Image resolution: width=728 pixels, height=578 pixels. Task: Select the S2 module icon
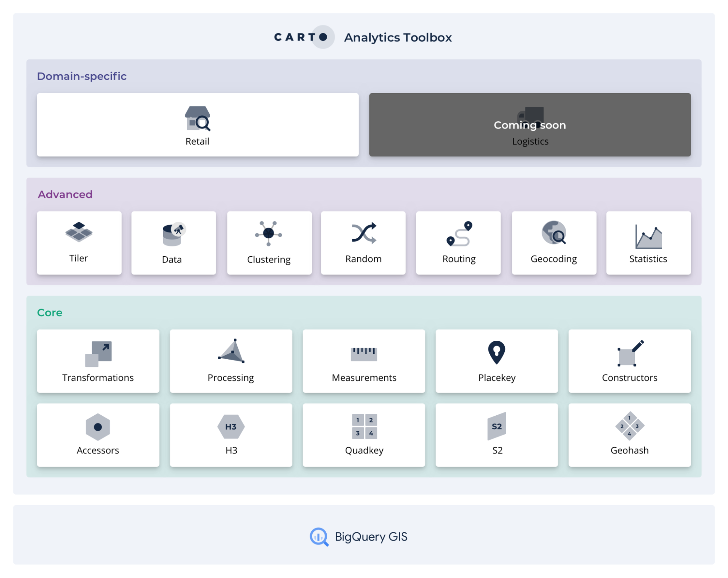point(496,427)
